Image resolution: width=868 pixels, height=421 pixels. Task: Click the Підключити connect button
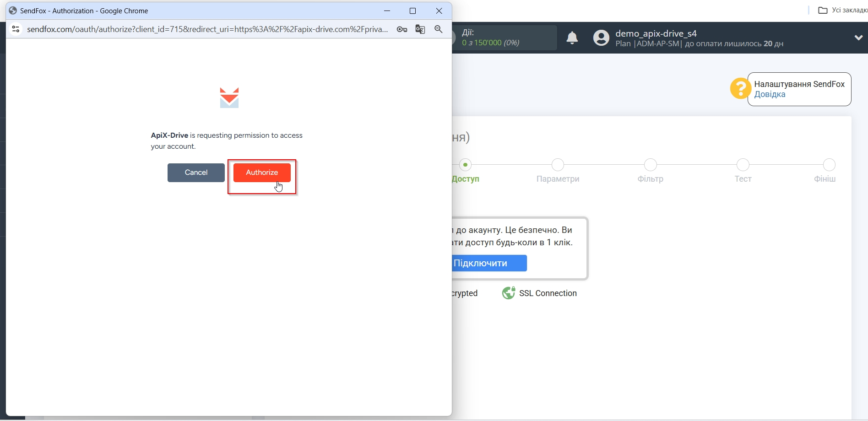(489, 263)
